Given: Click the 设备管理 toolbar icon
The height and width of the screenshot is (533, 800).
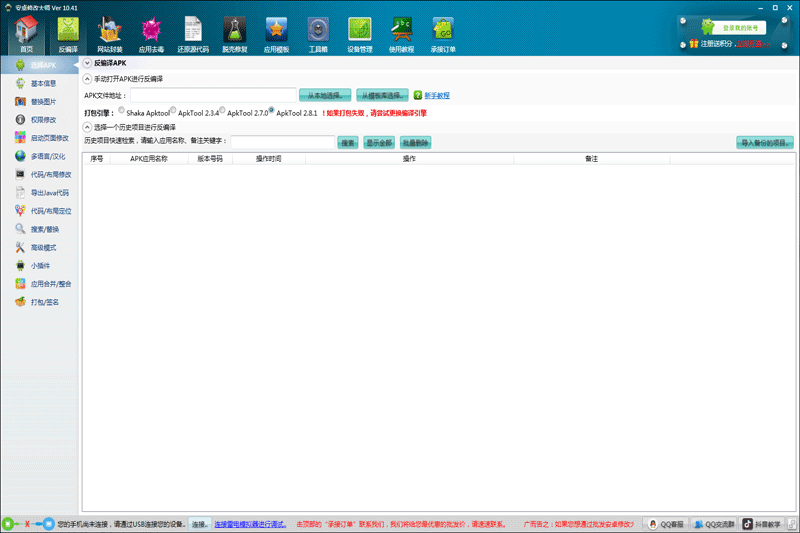Looking at the screenshot, I should tap(359, 34).
